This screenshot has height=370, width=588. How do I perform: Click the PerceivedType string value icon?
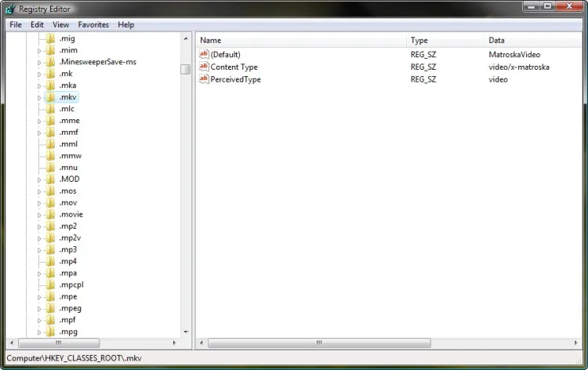tap(204, 79)
